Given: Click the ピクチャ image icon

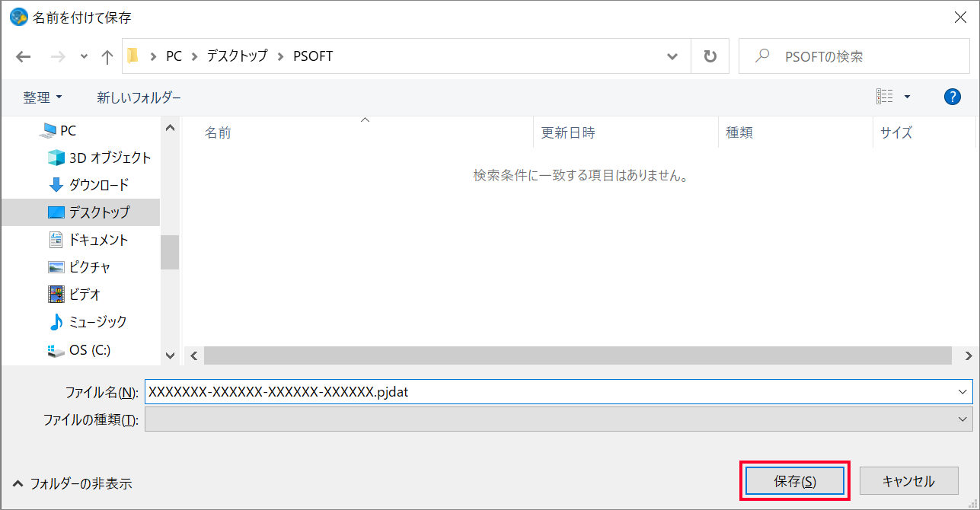Looking at the screenshot, I should [x=56, y=267].
